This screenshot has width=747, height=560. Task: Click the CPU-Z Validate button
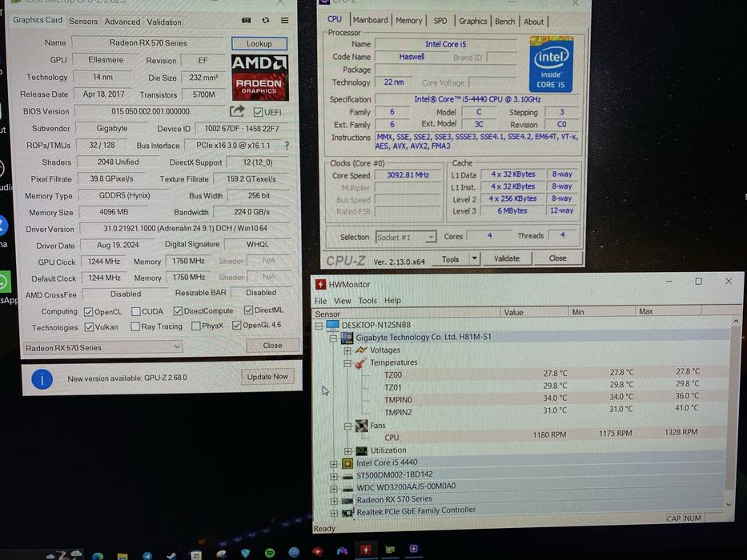coord(507,258)
